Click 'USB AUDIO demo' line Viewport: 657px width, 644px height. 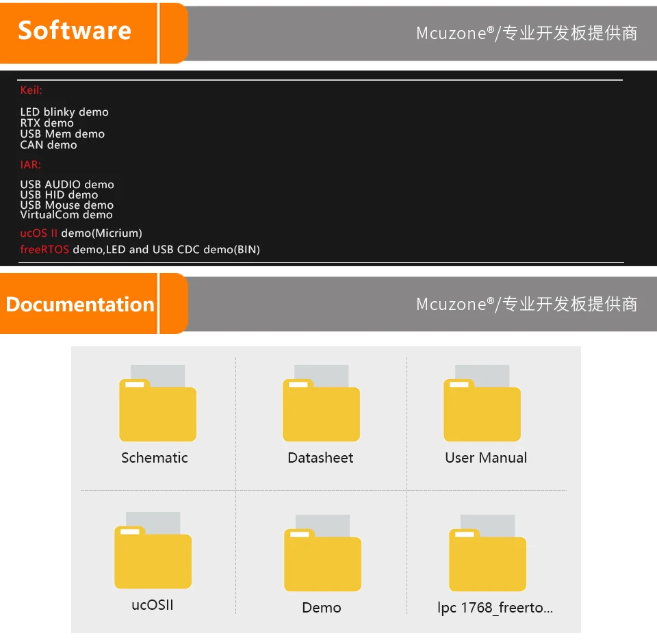pyautogui.click(x=67, y=184)
